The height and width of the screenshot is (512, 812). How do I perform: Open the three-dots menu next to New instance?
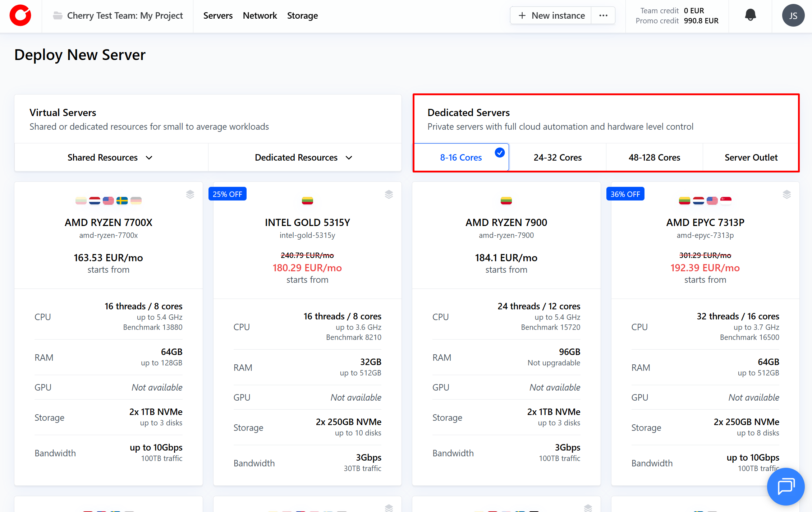click(x=604, y=15)
